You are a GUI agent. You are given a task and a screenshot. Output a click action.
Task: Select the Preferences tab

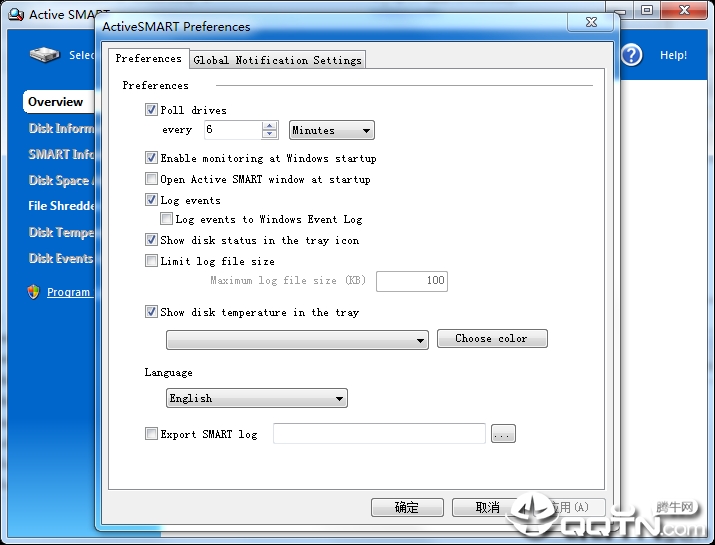(x=149, y=58)
